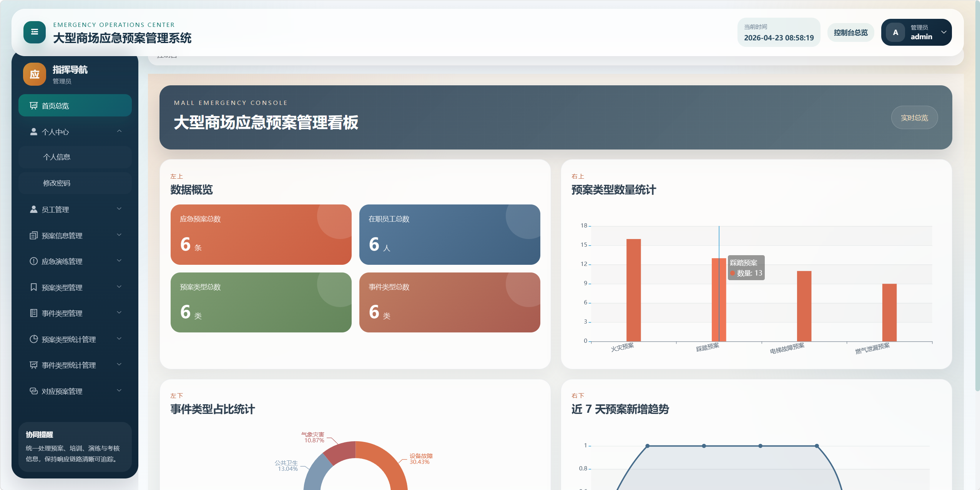Click the 对应预案管理 chat icon
This screenshot has height=490, width=980.
click(x=34, y=391)
